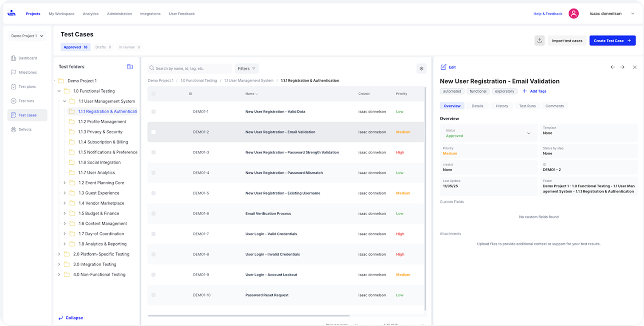644x326 pixels.
Task: Open the Analytics top menu
Action: [90, 14]
